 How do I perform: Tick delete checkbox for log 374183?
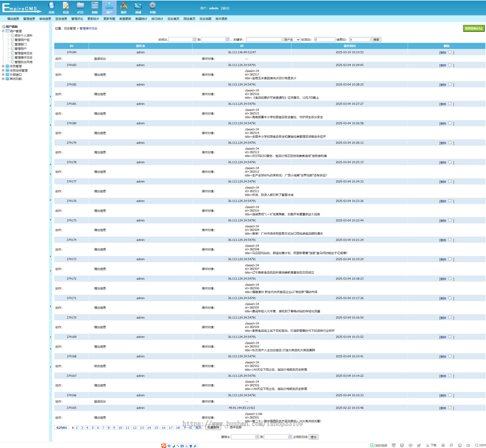pos(450,65)
